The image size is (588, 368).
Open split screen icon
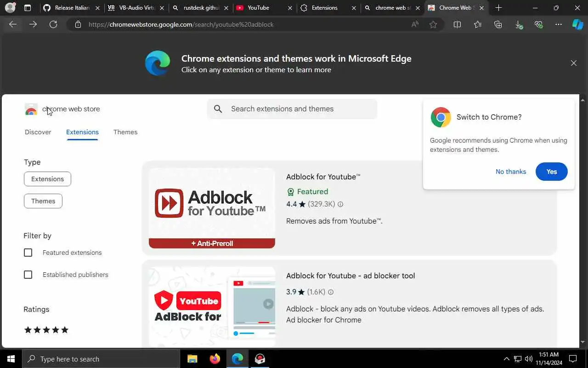(x=457, y=24)
